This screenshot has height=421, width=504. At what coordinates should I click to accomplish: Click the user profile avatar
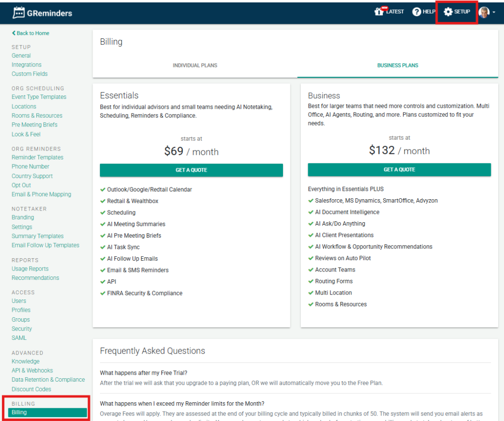click(484, 12)
